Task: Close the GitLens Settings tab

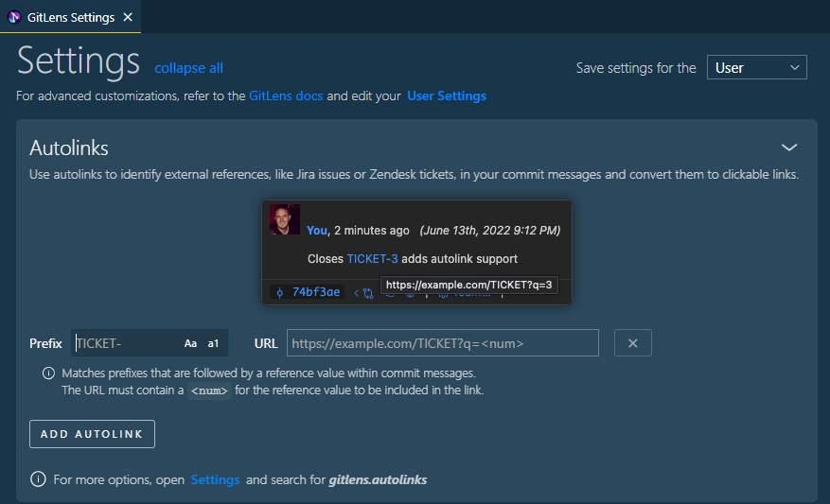Action: (x=128, y=17)
